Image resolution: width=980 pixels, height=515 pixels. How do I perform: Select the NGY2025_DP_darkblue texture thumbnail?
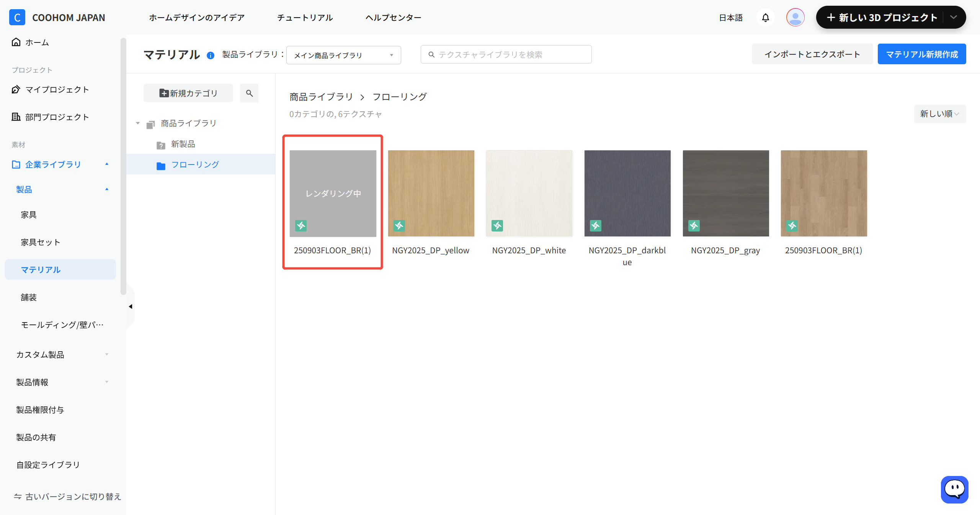click(x=627, y=193)
